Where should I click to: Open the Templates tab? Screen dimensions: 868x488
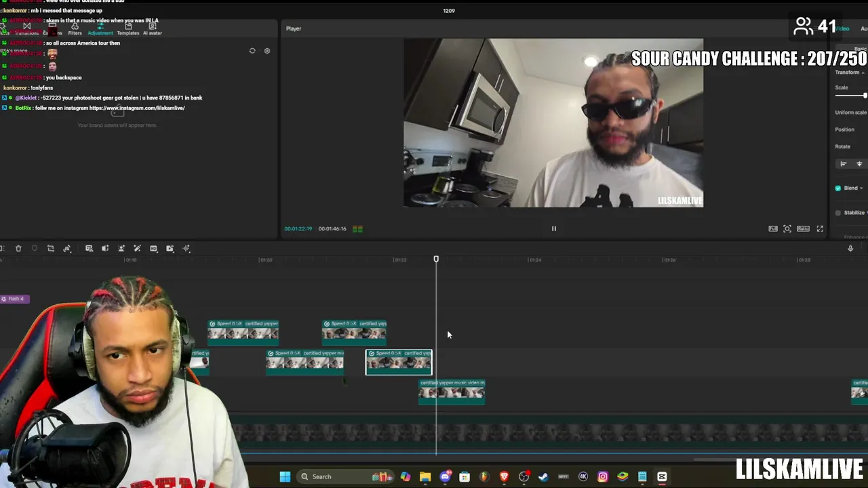(x=127, y=29)
